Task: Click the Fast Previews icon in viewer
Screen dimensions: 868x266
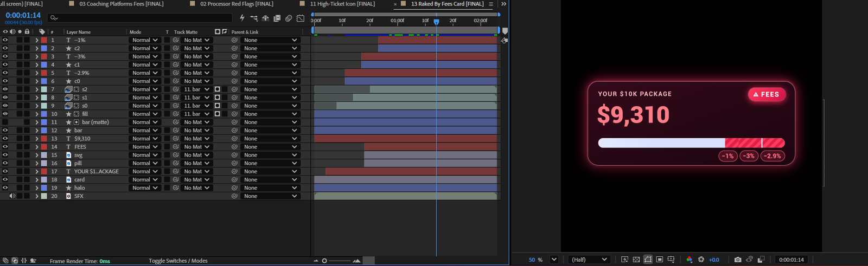Action: coord(625,259)
